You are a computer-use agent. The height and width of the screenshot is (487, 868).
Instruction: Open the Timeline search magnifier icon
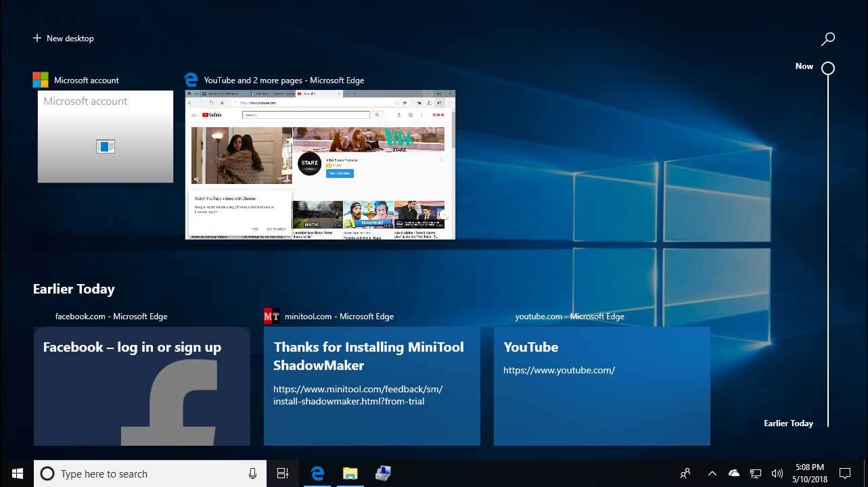click(x=827, y=39)
